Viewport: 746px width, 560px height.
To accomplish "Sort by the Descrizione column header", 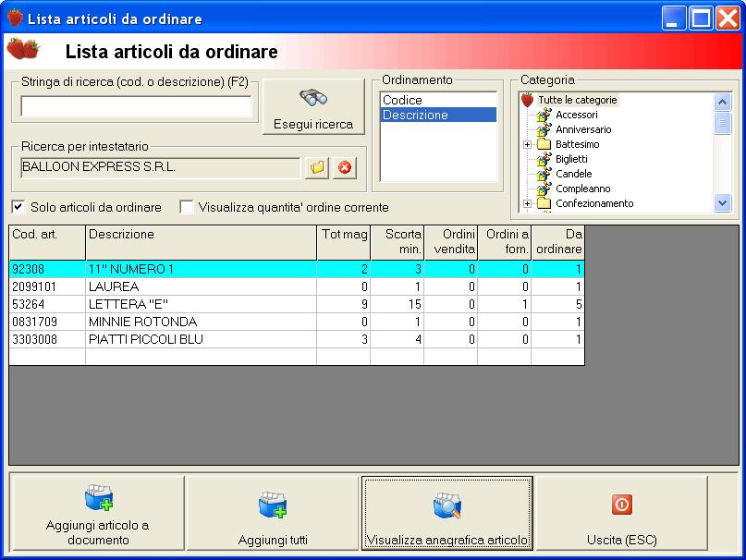I will click(201, 242).
